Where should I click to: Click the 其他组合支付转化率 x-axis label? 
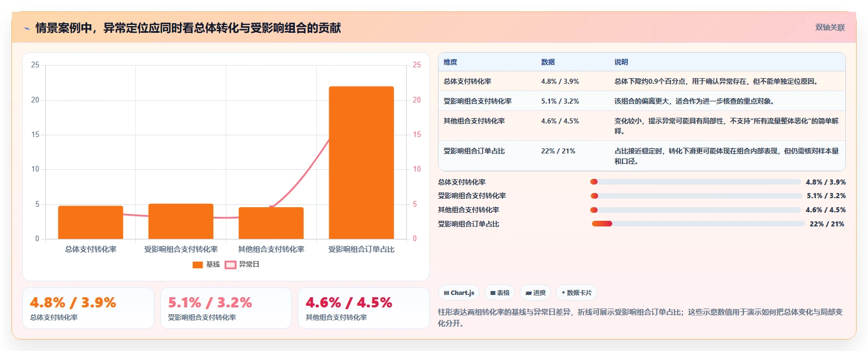coord(271,249)
